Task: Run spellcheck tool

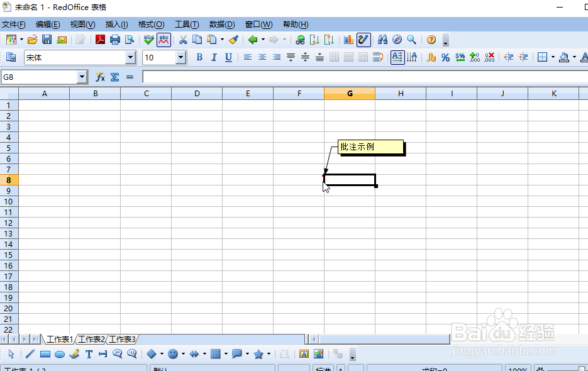Action: (149, 40)
